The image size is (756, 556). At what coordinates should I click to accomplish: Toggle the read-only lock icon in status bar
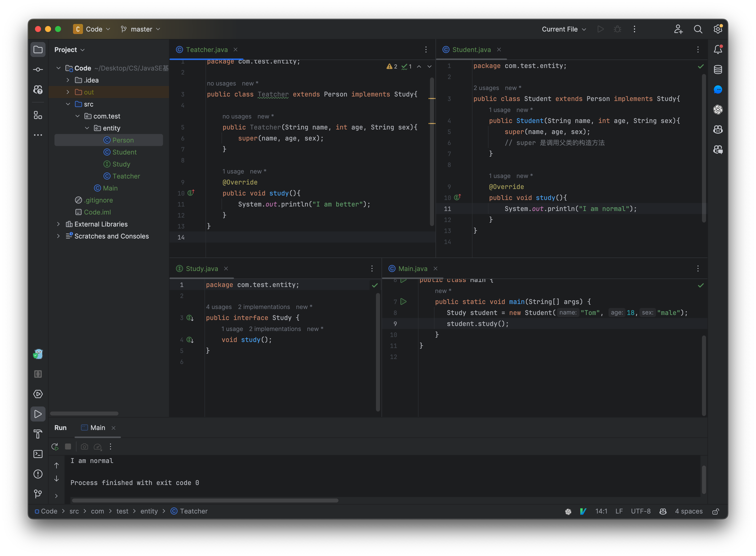click(x=715, y=511)
